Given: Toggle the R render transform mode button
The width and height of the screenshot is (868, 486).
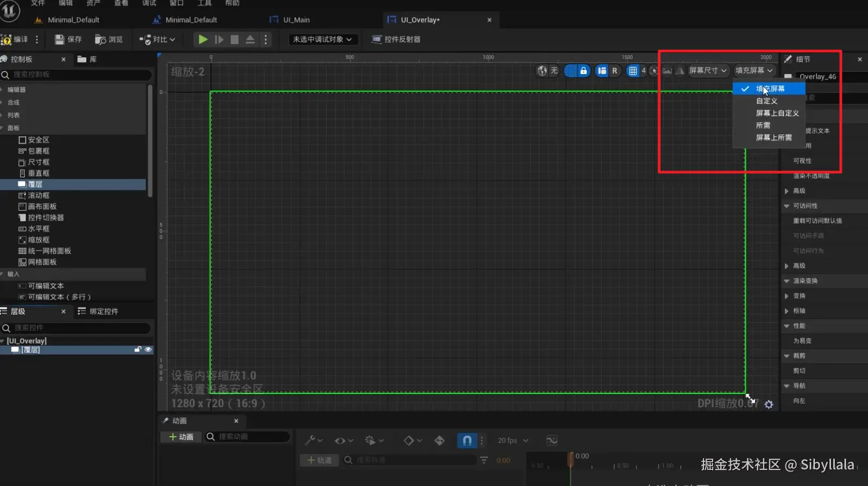Looking at the screenshot, I should coord(615,71).
